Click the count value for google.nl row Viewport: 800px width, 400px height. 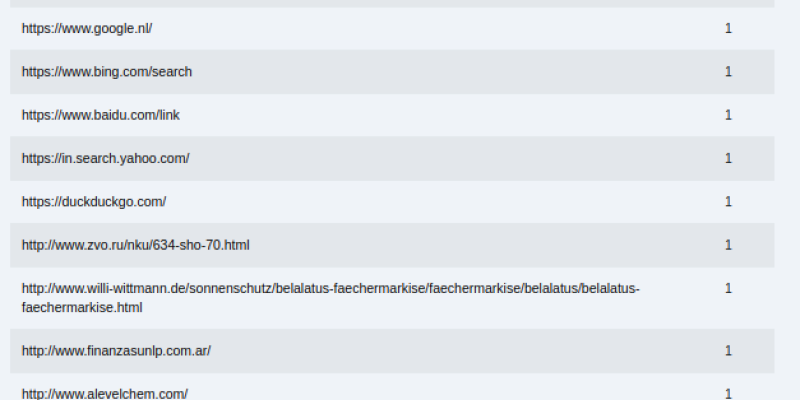tap(728, 29)
